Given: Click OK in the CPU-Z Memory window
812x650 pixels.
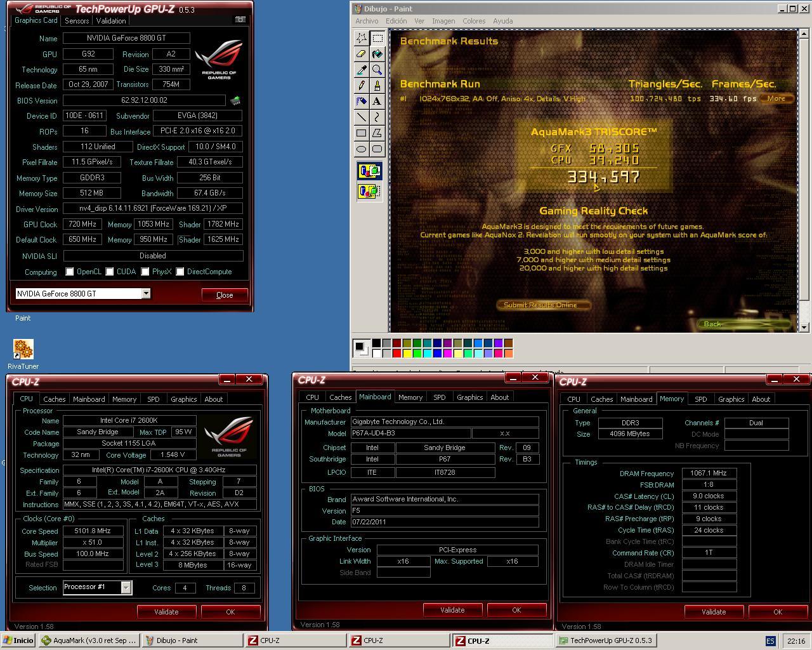Looking at the screenshot, I should click(x=778, y=612).
